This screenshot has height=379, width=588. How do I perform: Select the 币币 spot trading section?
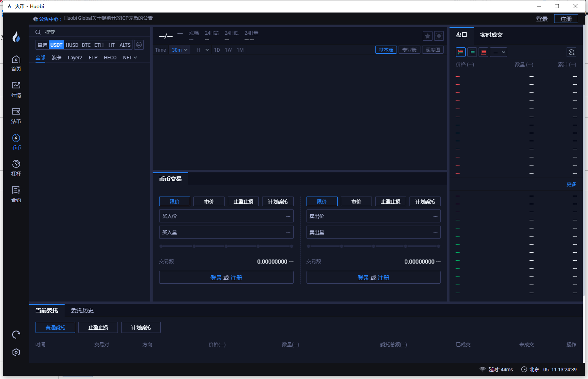tap(16, 142)
